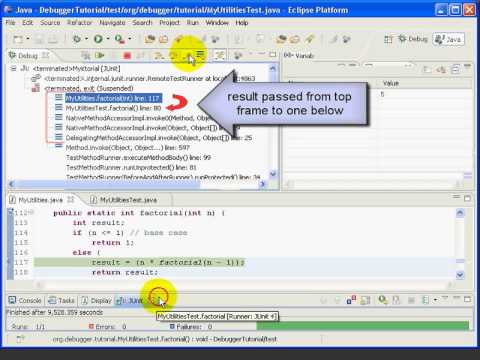Switch to the Console tab
480x360 pixels.
[x=25, y=300]
